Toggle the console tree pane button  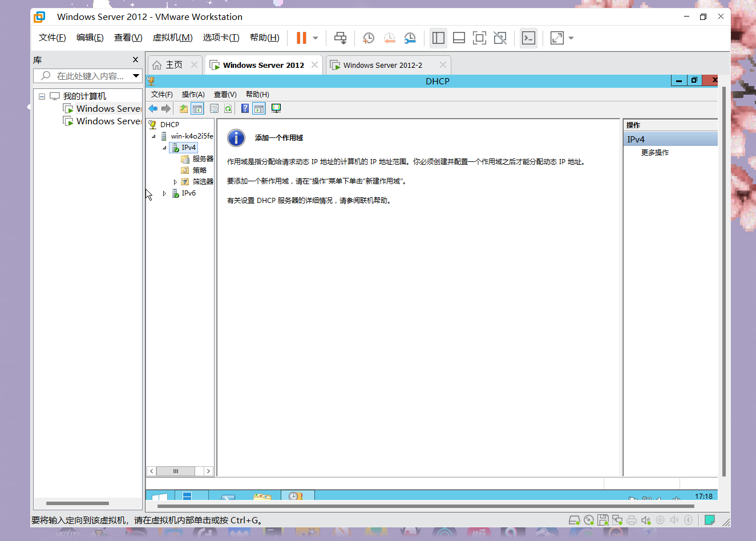pos(197,109)
